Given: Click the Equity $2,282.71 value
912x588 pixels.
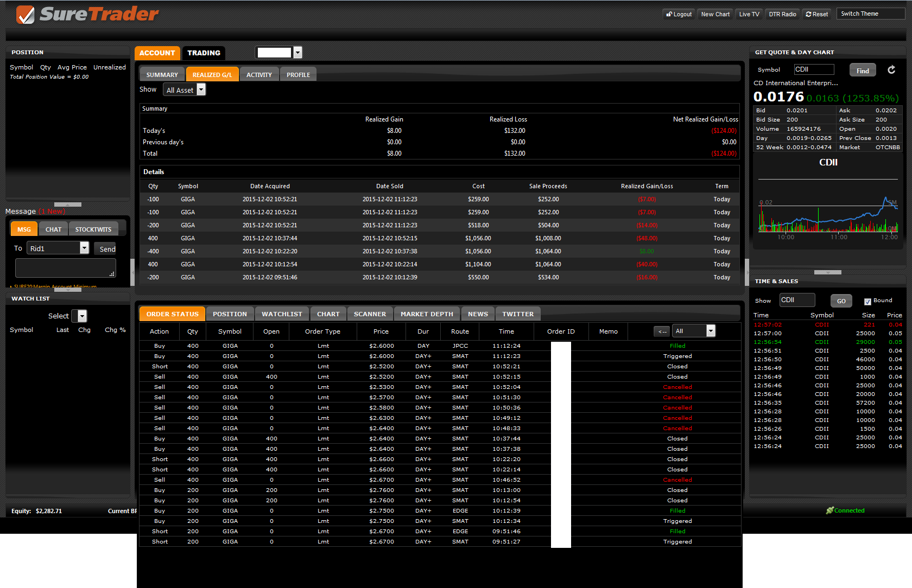Looking at the screenshot, I should point(49,511).
